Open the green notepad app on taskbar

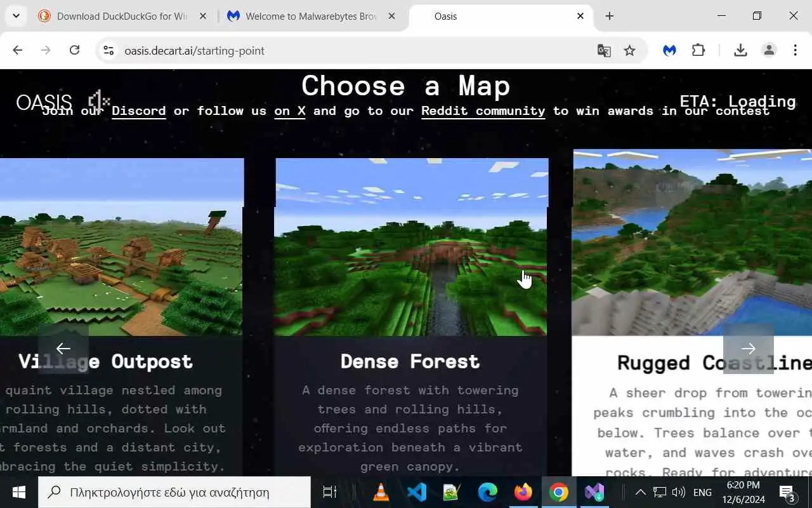click(x=452, y=492)
